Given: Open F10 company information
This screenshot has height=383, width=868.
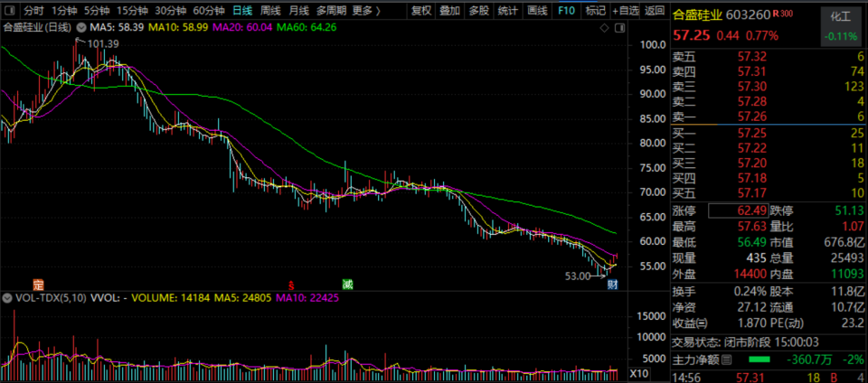Looking at the screenshot, I should tap(566, 10).
